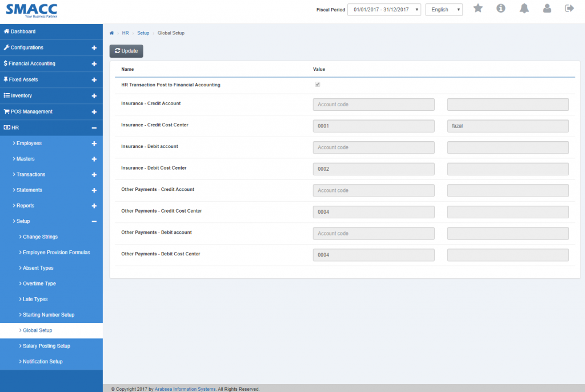Open the info icon in the header
This screenshot has height=392, width=585.
click(500, 8)
